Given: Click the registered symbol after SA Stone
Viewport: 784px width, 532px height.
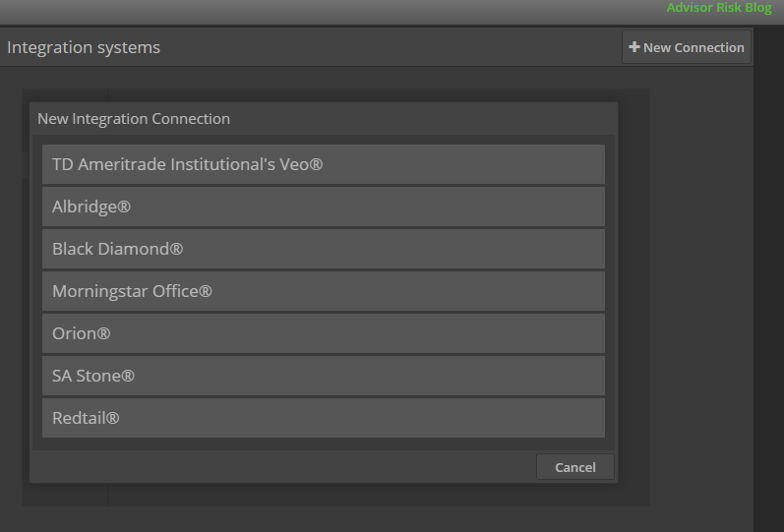Looking at the screenshot, I should click(x=129, y=376).
